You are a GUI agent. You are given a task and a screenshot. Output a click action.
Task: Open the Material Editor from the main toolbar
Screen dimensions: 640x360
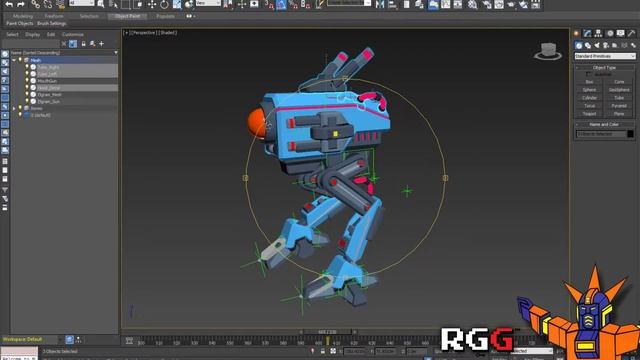[x=472, y=4]
